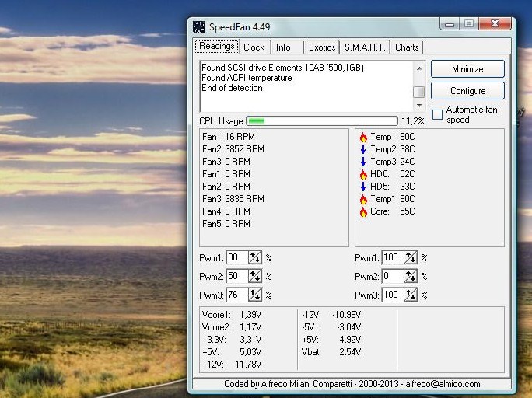Switch to the Clock tab
Viewport: 532px width, 398px height.
coord(254,47)
